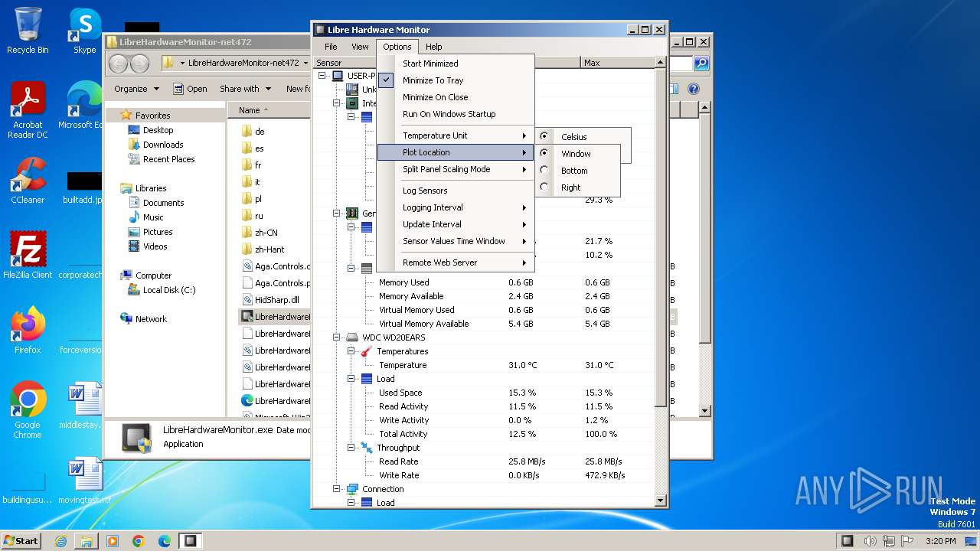Screen dimensions: 980x551
Task: Click the red thermometer Temperatures icon
Action: 367,351
